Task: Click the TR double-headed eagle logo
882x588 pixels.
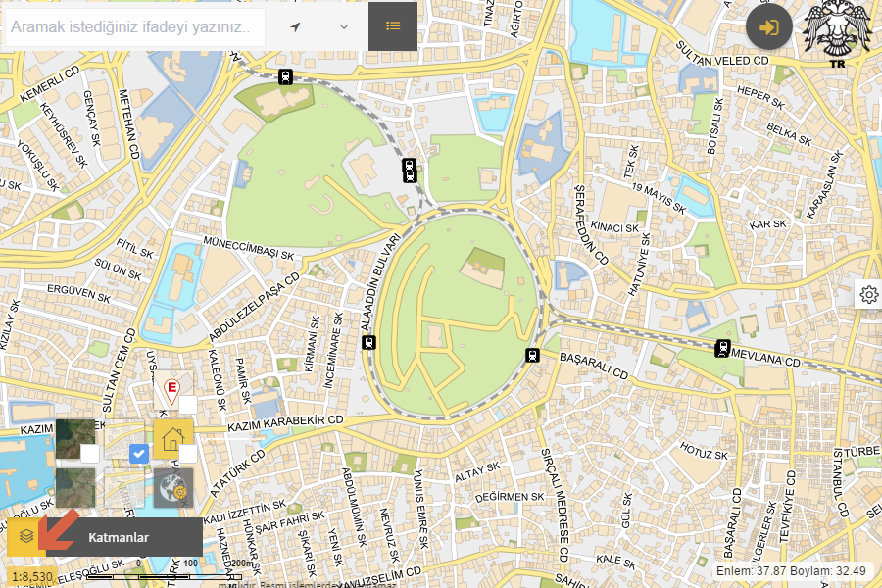Action: [x=836, y=36]
